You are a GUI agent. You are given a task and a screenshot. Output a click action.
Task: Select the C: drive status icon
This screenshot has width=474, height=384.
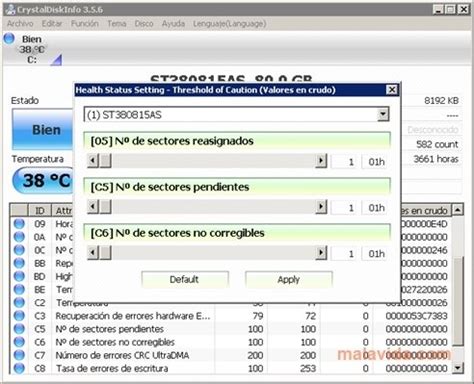(x=9, y=39)
